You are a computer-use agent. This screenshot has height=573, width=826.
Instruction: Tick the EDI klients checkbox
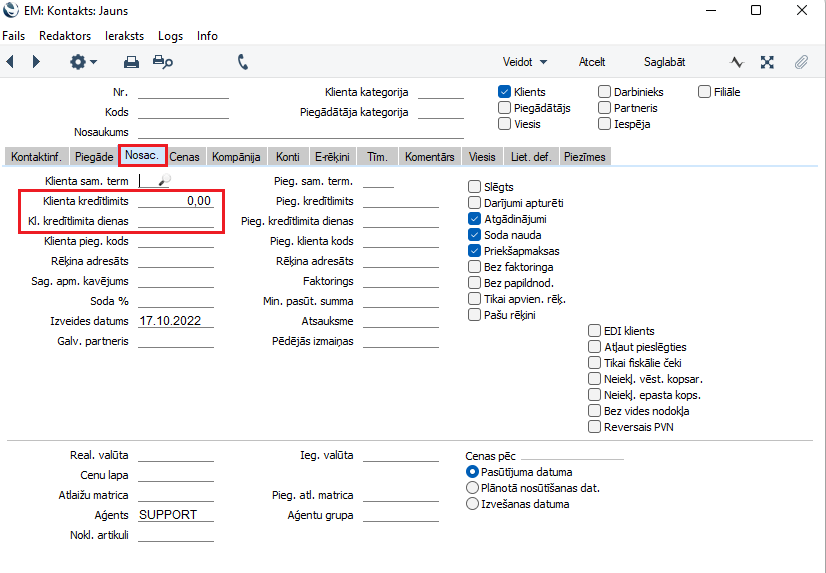pos(595,331)
